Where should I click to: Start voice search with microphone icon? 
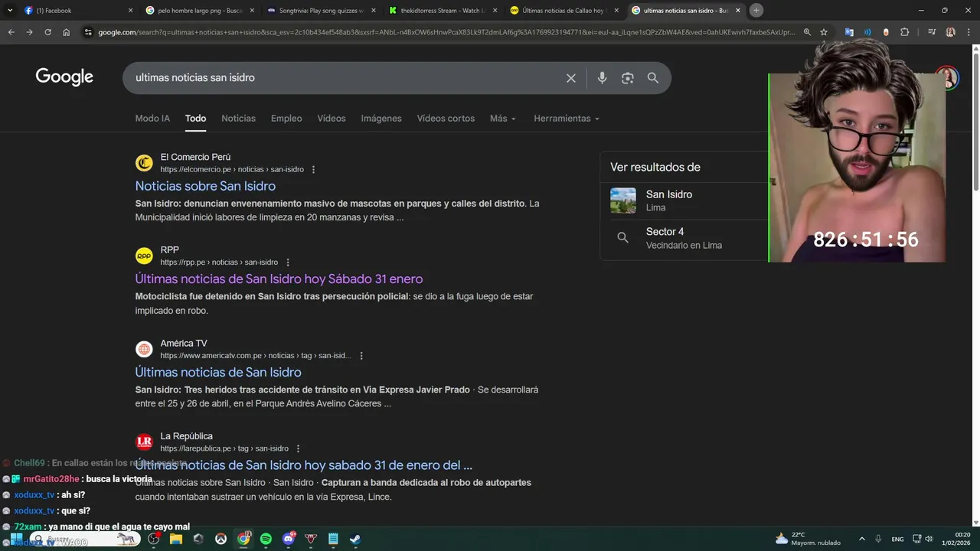click(x=602, y=78)
